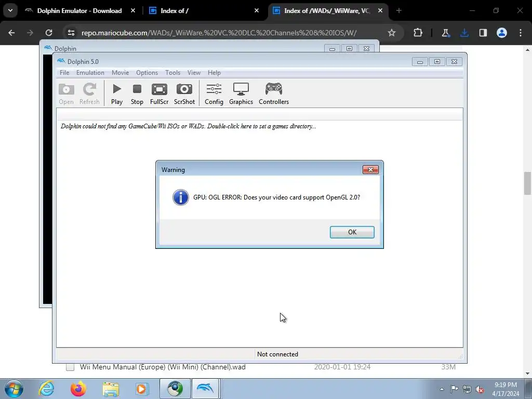Open the Movie menu

coord(120,73)
